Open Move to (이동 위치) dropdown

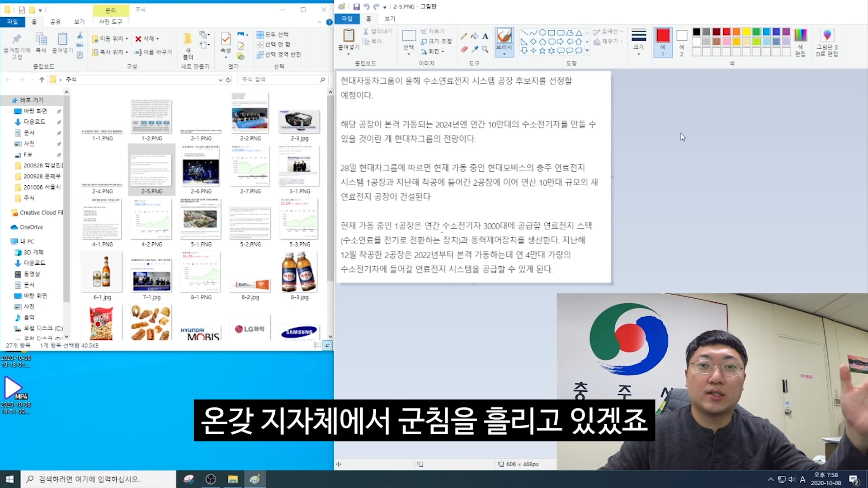coord(110,39)
